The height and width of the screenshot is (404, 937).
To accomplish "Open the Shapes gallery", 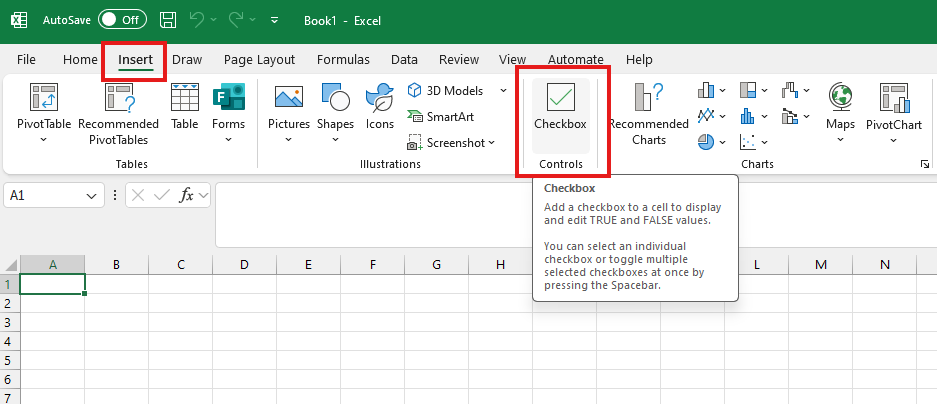I will (x=335, y=98).
